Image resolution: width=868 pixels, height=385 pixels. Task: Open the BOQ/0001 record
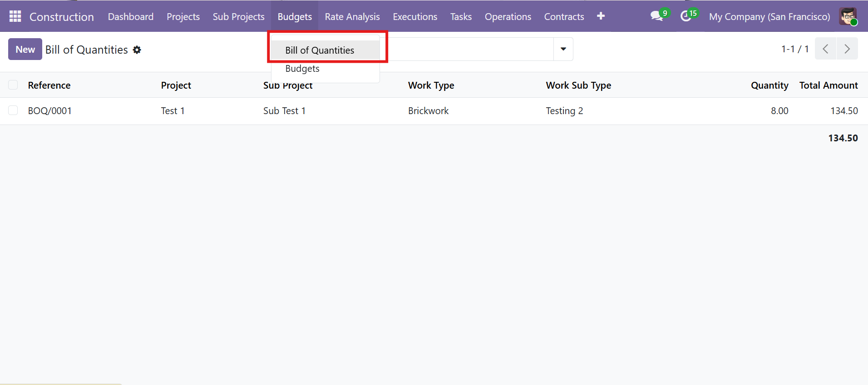coord(50,111)
